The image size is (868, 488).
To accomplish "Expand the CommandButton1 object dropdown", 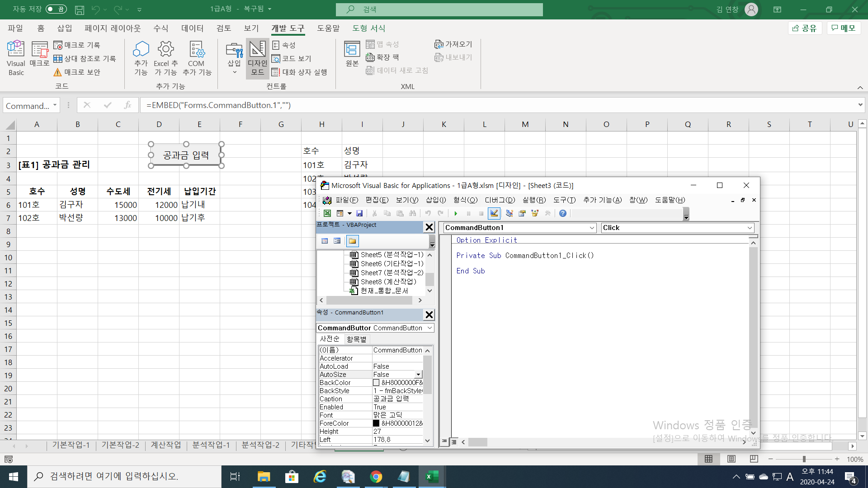I will (592, 228).
